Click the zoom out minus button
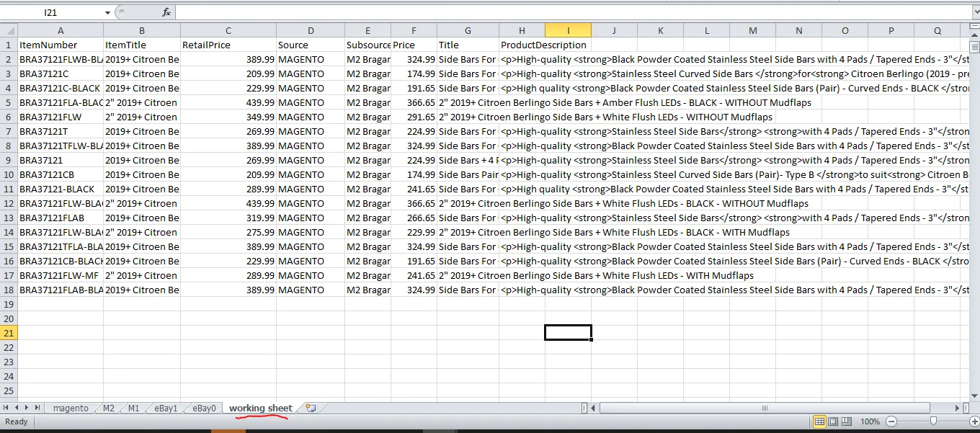The height and width of the screenshot is (433, 980). click(x=891, y=421)
